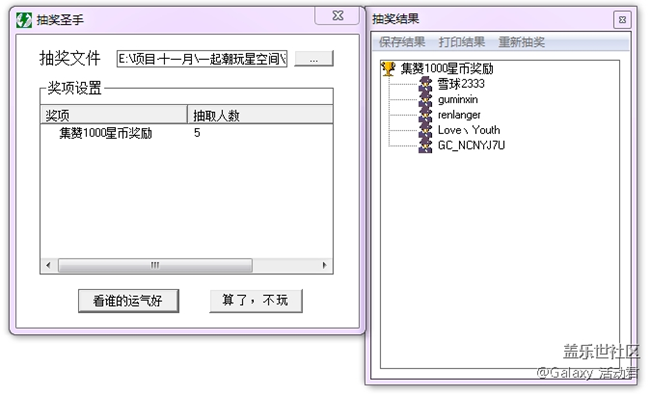Click the 算了，不玩 cancel button
The height and width of the screenshot is (395, 650).
coord(256,300)
